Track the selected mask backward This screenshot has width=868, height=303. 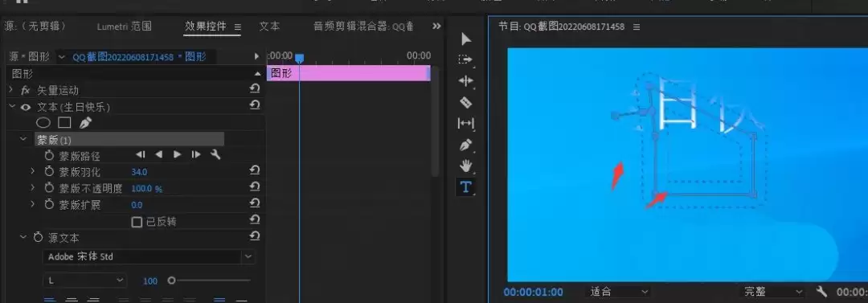pos(159,154)
